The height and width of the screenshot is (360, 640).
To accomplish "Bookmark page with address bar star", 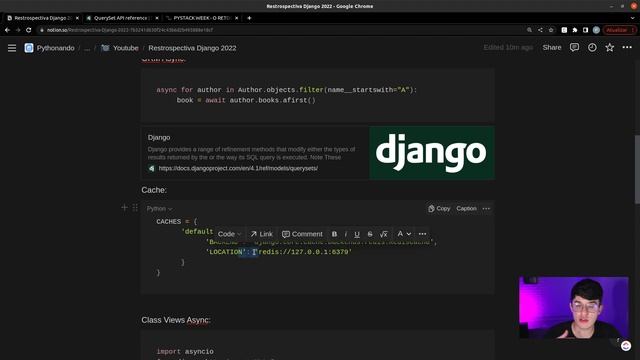I will (x=551, y=30).
